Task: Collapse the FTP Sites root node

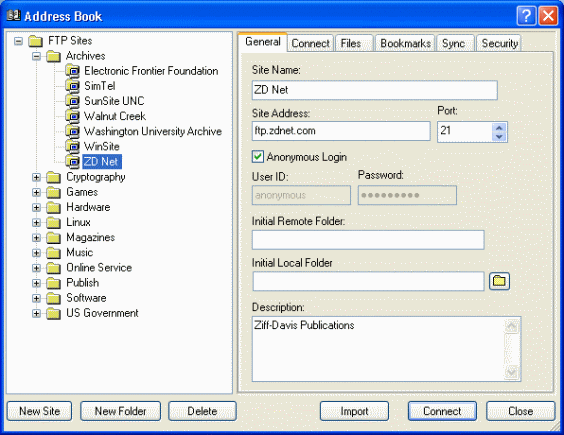Action: pyautogui.click(x=18, y=41)
